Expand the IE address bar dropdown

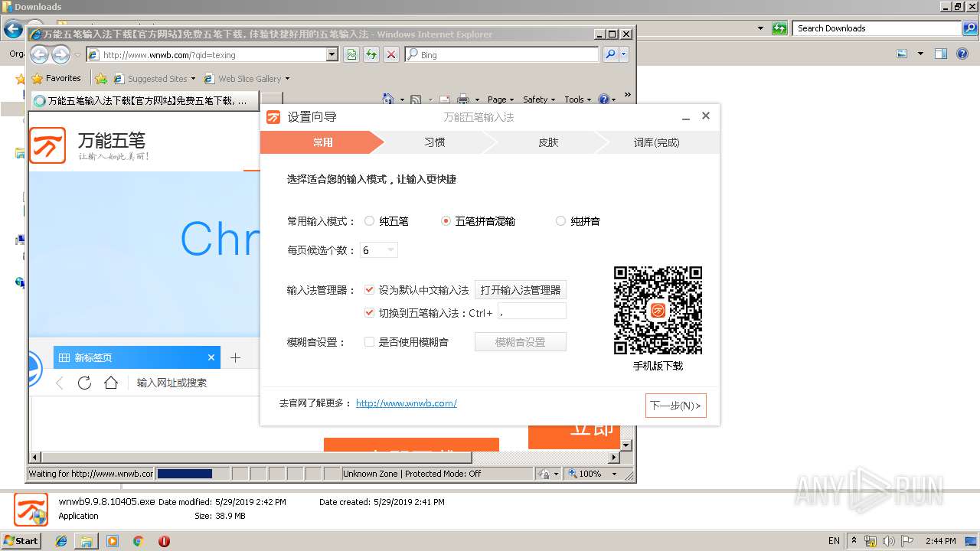[x=332, y=54]
